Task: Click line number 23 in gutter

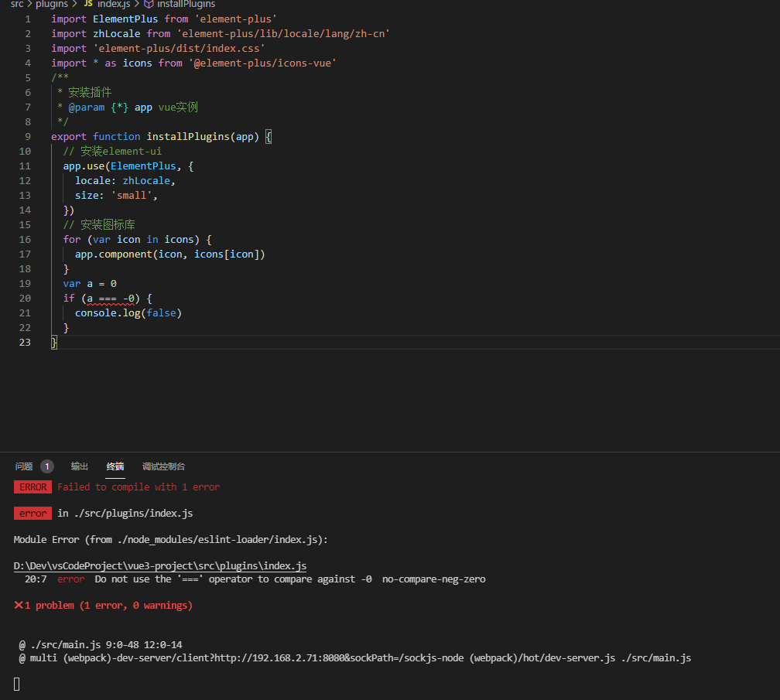Action: [25, 343]
